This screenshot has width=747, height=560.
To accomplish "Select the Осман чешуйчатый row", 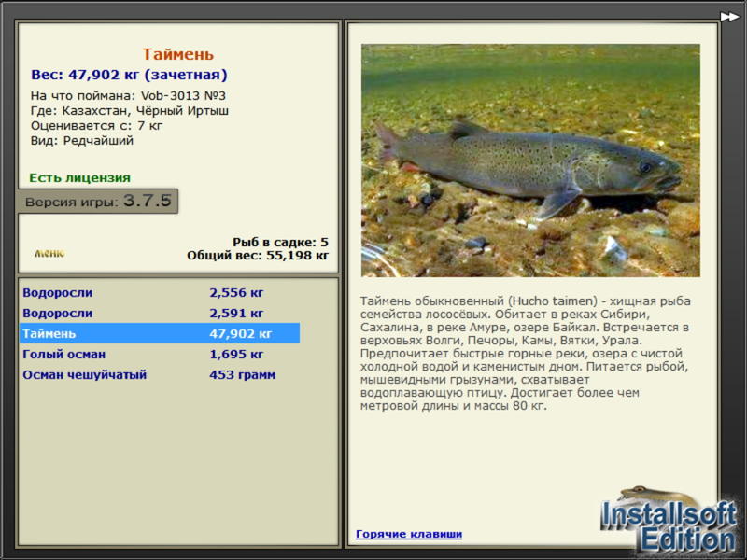I will click(x=160, y=374).
